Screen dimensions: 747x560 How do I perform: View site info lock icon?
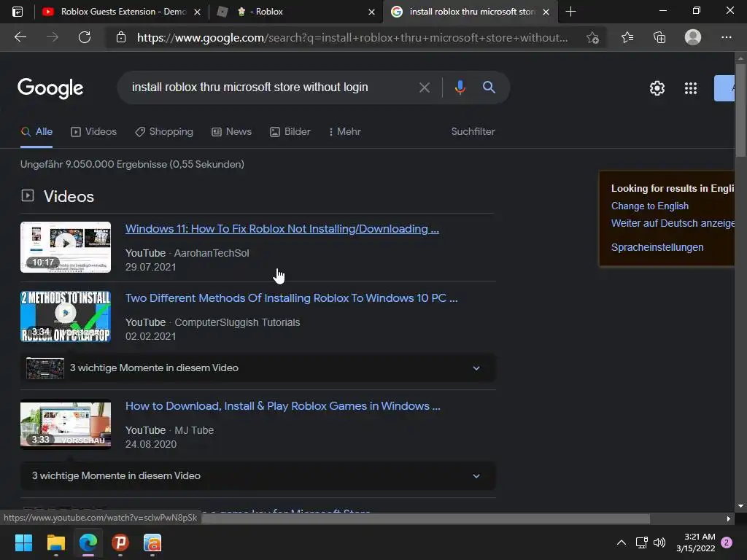pyautogui.click(x=121, y=37)
